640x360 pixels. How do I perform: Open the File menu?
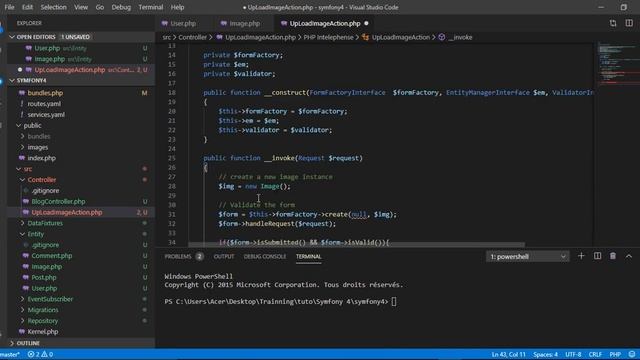click(9, 7)
